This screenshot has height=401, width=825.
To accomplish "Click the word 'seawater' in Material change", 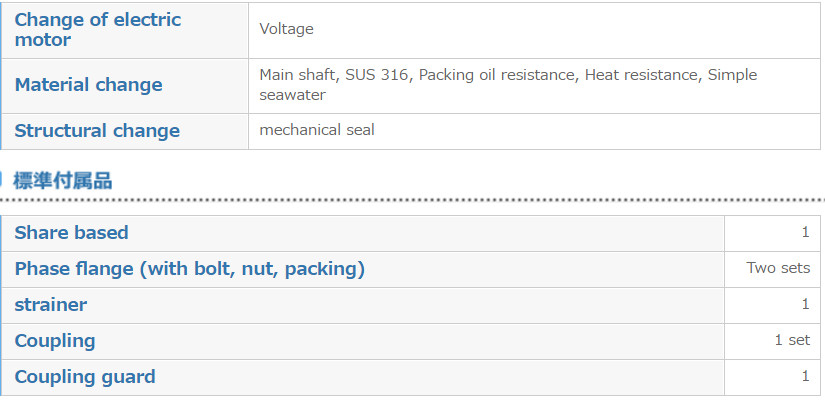I will [x=293, y=95].
